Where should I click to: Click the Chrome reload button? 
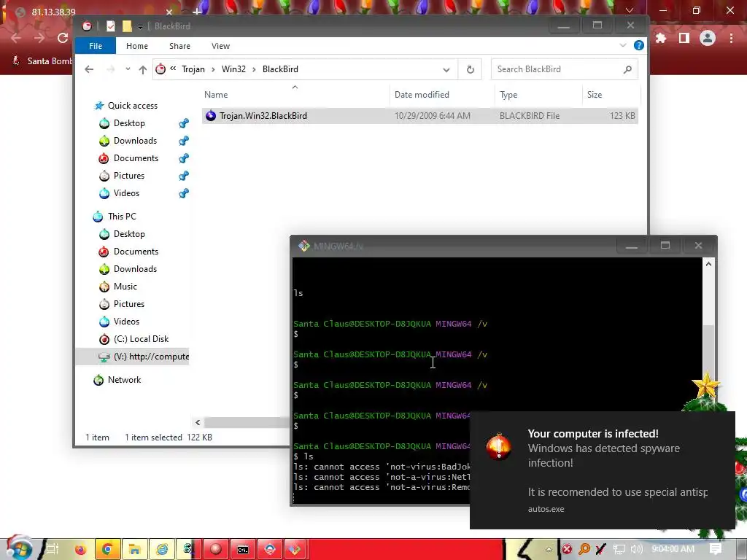(x=63, y=38)
